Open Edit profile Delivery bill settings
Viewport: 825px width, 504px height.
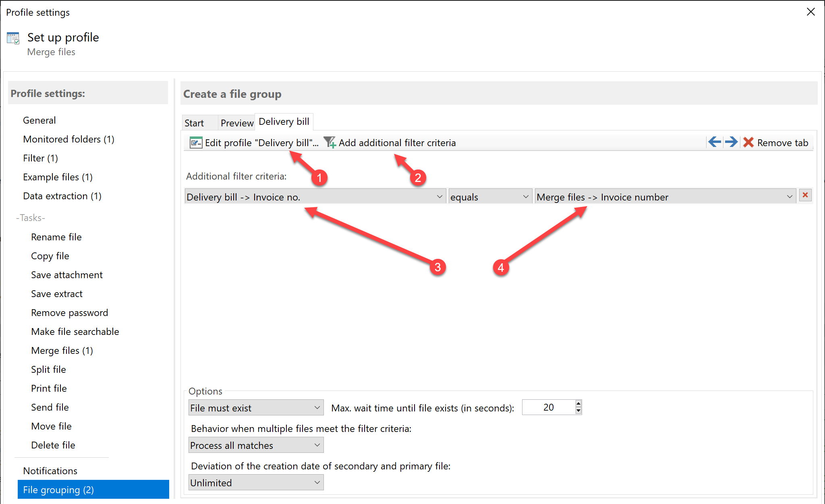[x=261, y=143]
